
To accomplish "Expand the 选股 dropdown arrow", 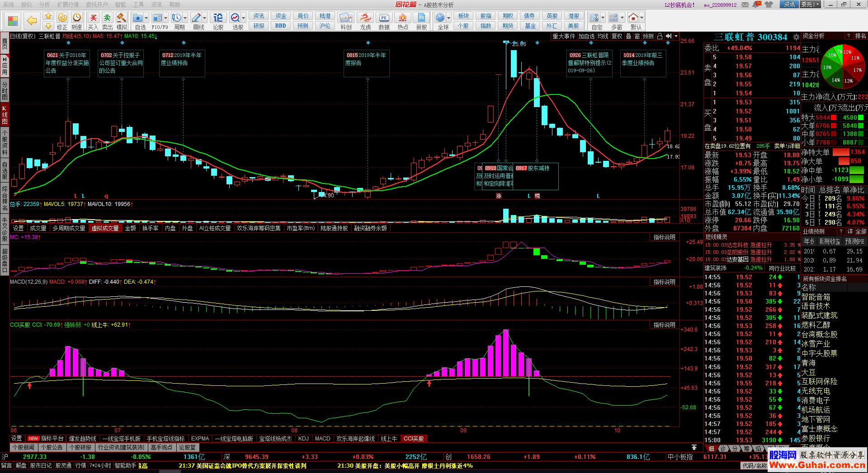I will tap(244, 18).
